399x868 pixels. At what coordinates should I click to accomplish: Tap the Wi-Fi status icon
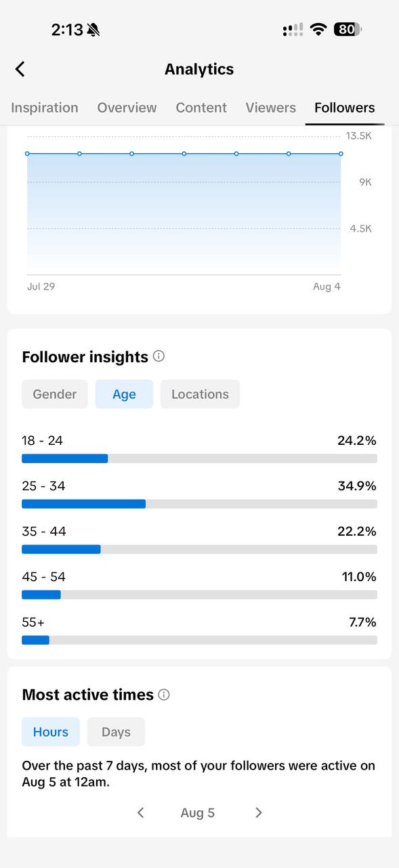(318, 29)
